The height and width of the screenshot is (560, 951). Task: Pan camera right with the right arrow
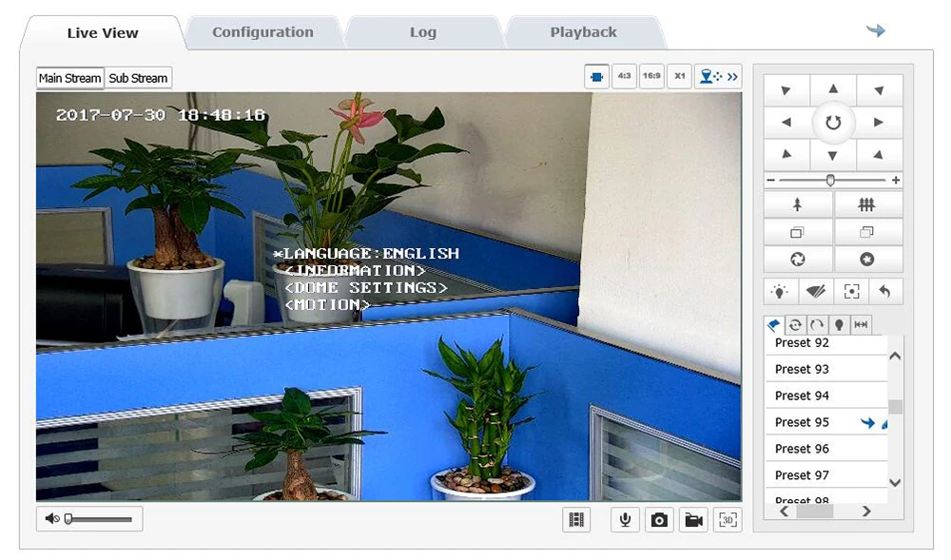[x=879, y=123]
